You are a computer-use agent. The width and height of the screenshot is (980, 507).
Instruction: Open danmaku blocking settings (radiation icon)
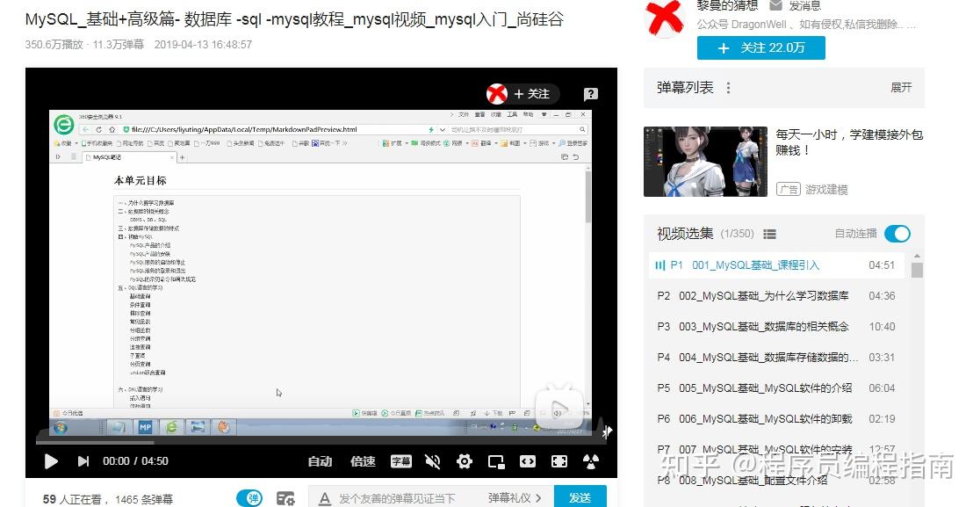pyautogui.click(x=591, y=460)
